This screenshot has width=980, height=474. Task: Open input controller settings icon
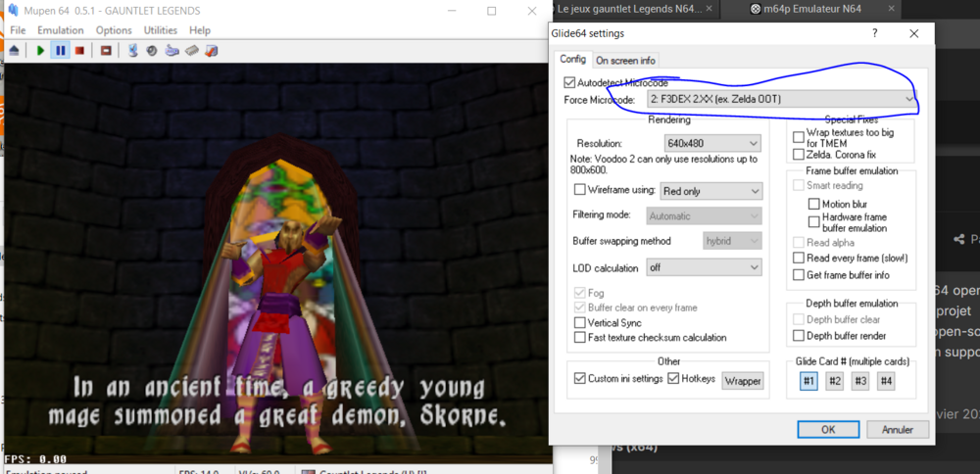(172, 50)
